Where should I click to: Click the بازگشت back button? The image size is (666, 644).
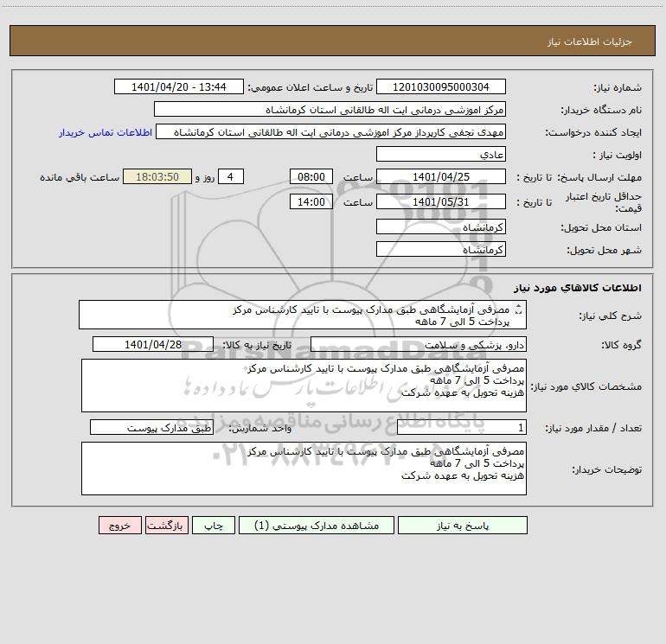pos(166,526)
